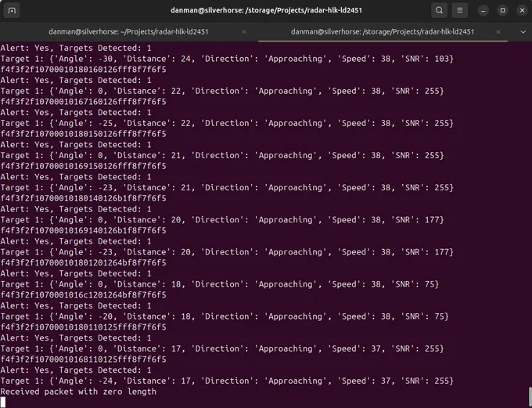Click Target 1 line with Angle -30
This screenshot has height=408, width=532.
point(227,59)
